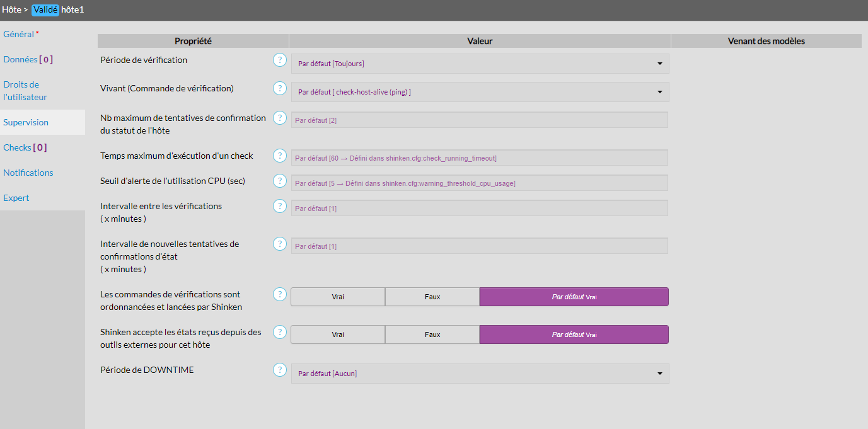Click the Temps maximum d'exécution input field
The width and height of the screenshot is (868, 429).
[479, 158]
